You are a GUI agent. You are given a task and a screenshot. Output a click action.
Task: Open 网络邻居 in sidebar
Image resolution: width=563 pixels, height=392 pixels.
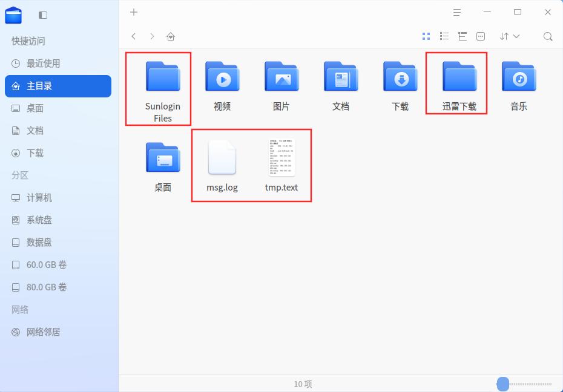coord(58,332)
